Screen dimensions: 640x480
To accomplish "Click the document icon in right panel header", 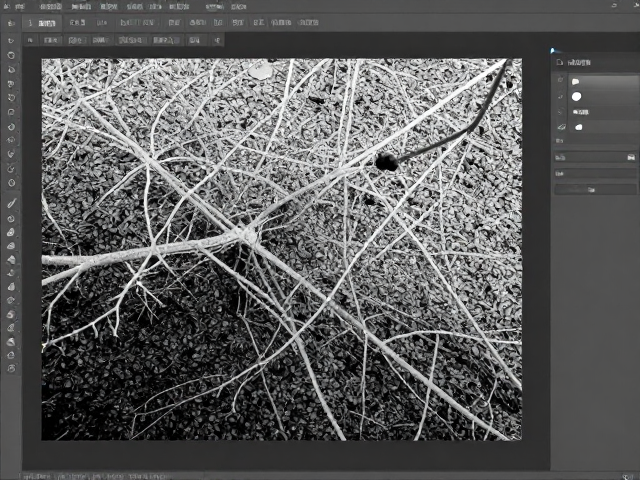I will coord(560,62).
